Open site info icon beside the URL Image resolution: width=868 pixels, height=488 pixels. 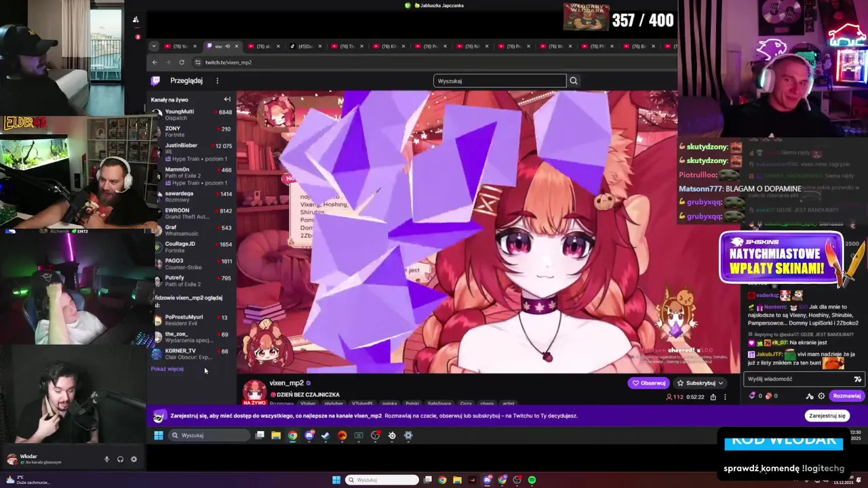pyautogui.click(x=197, y=62)
